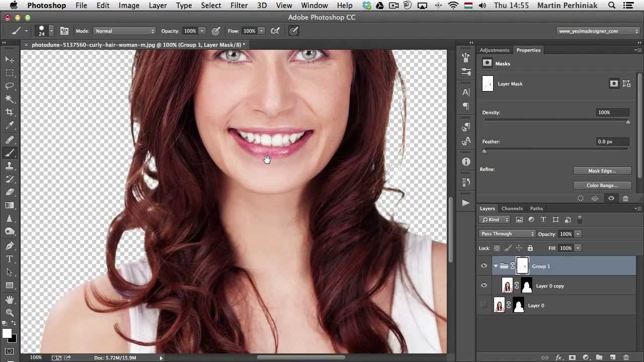The width and height of the screenshot is (644, 362).
Task: Hide the Group 1 layer visibility
Action: 484,266
